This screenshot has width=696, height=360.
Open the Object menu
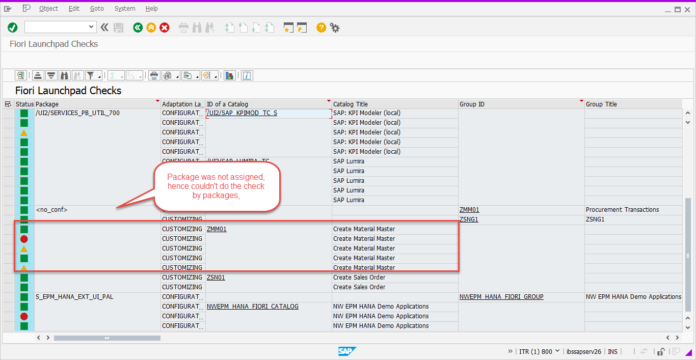tap(48, 8)
